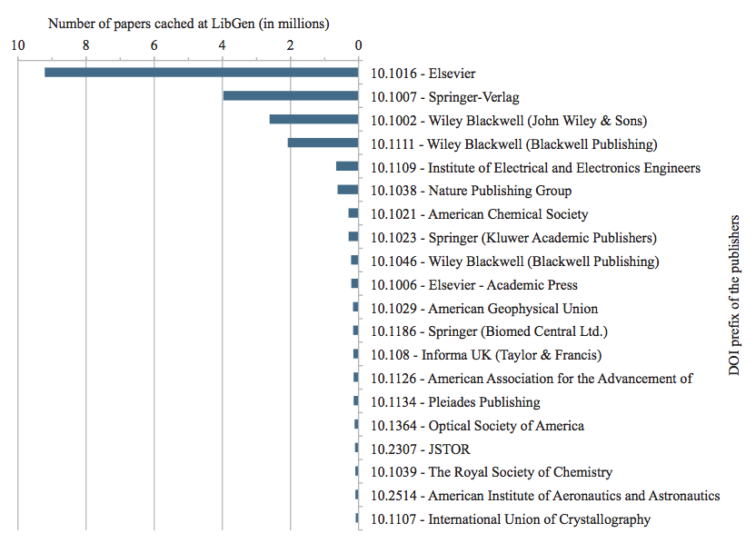Image resolution: width=756 pixels, height=543 pixels.
Task: Select the 10.1111 Blackwell Publishing bar
Action: (x=323, y=143)
